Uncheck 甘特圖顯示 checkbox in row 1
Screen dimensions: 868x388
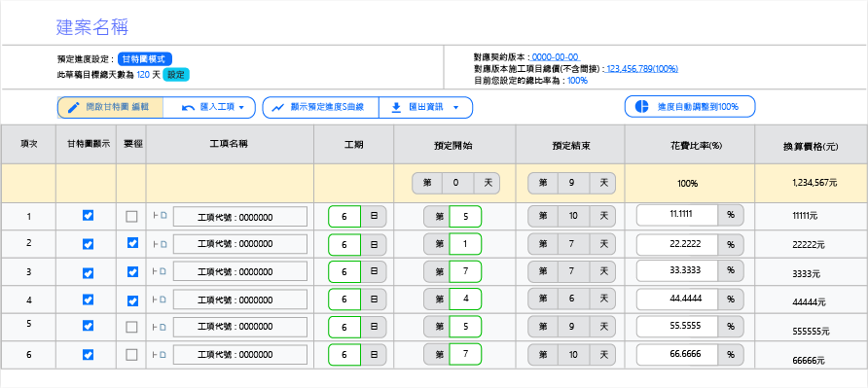tap(88, 215)
